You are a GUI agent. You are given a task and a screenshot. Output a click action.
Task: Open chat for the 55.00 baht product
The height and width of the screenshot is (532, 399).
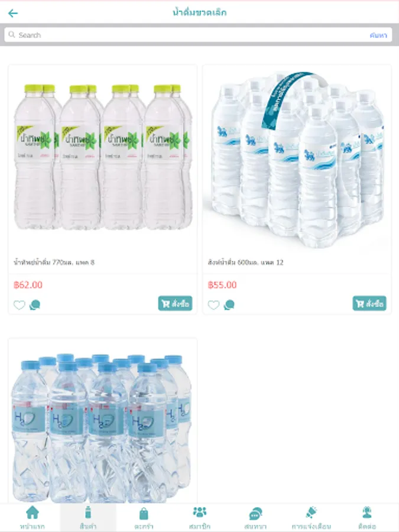tap(229, 304)
